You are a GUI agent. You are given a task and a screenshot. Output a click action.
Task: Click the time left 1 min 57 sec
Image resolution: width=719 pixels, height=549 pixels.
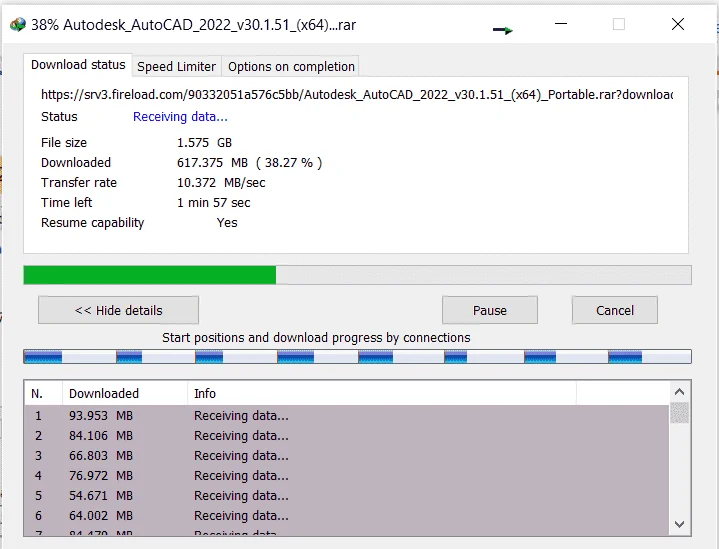pos(214,203)
